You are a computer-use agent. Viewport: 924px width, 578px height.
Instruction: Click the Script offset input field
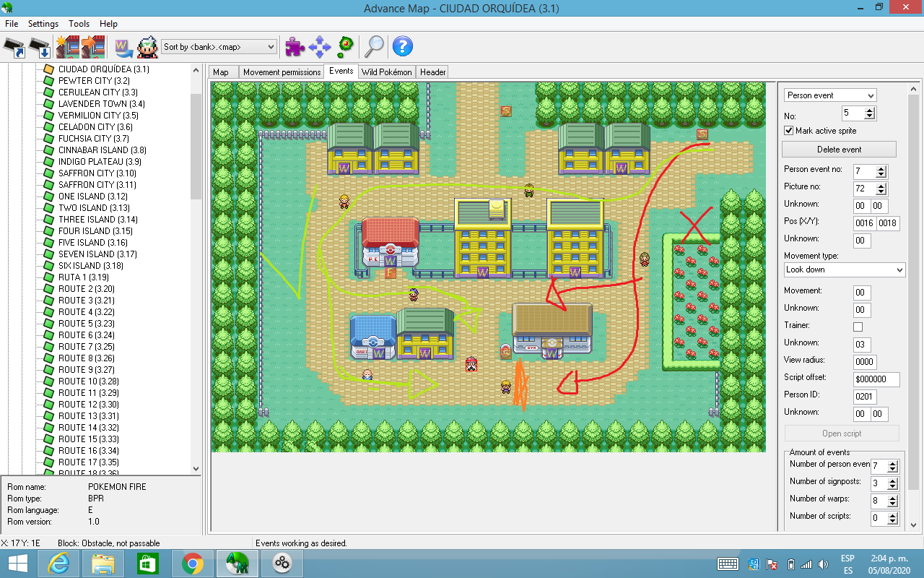[876, 379]
